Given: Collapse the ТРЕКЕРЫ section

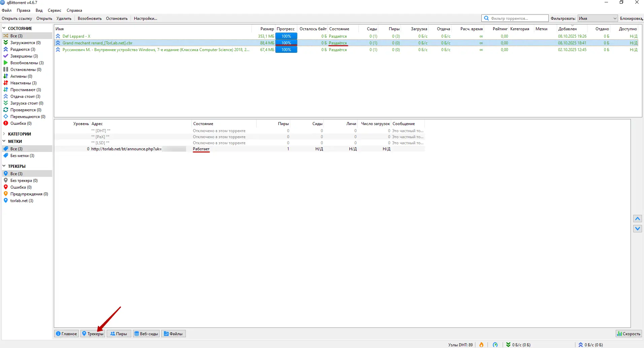Looking at the screenshot, I should point(4,166).
